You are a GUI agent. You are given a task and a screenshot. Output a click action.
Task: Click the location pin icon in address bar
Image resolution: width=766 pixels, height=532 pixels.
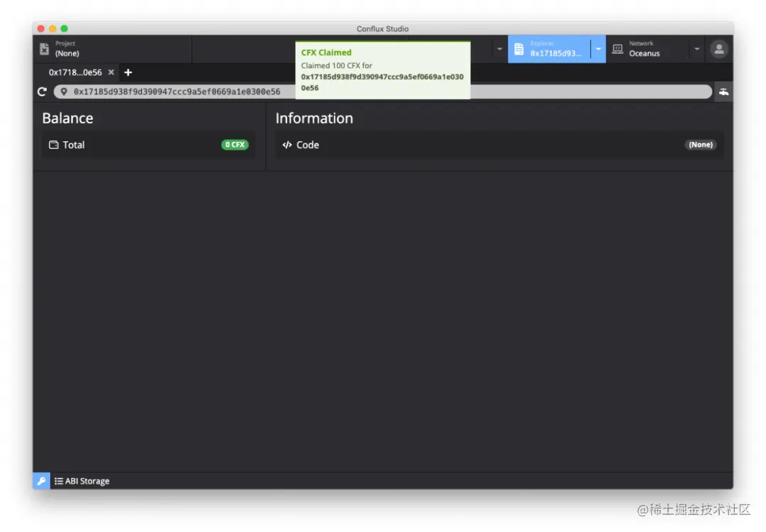point(64,92)
